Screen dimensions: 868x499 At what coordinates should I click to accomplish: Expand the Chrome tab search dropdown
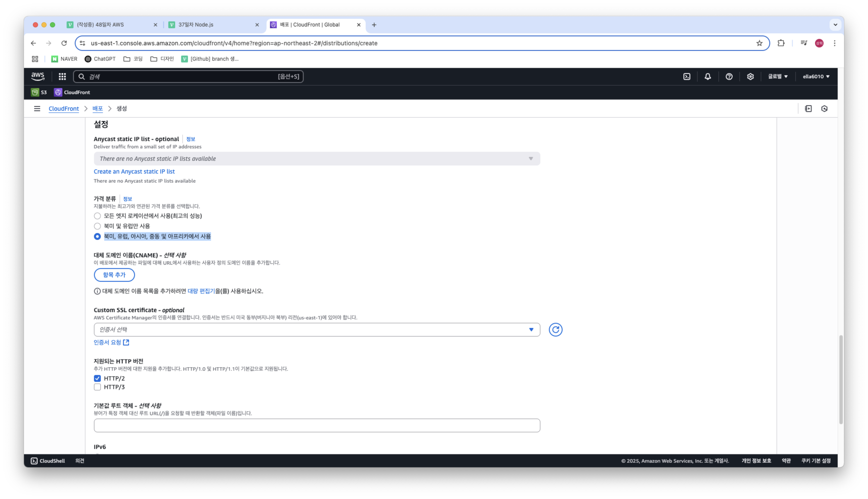(835, 25)
